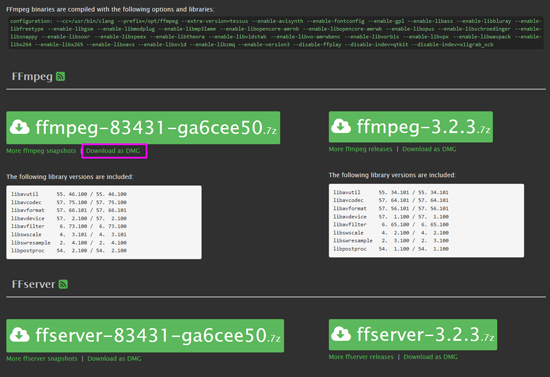This screenshot has height=377, width=550.
Task: Open the FFmpeg RSS feed icon
Action: pyautogui.click(x=60, y=76)
